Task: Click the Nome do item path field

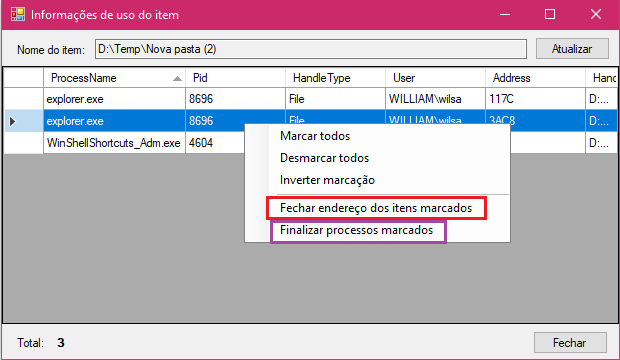Action: [x=311, y=49]
